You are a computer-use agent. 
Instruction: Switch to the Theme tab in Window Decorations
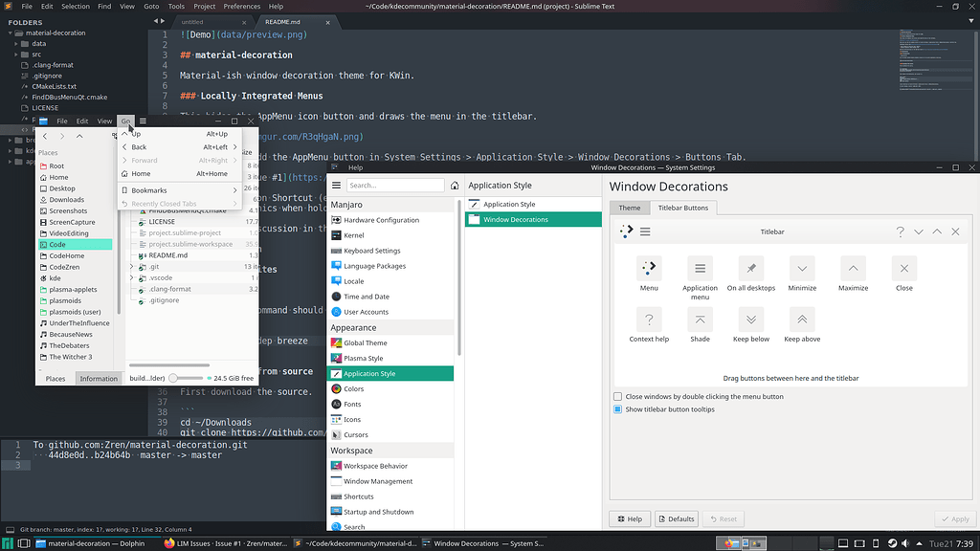pyautogui.click(x=629, y=208)
